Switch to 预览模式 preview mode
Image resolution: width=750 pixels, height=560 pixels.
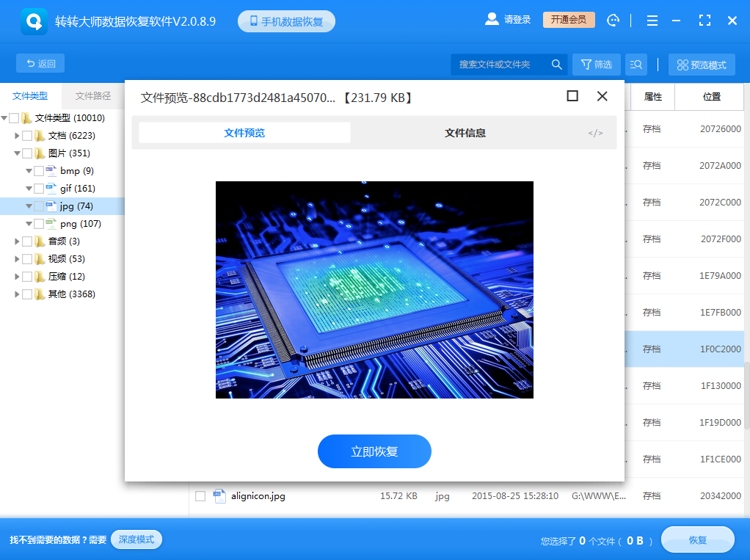[x=701, y=64]
